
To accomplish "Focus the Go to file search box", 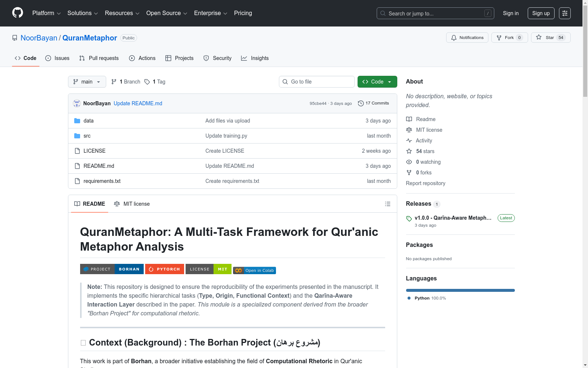I will click(x=317, y=82).
